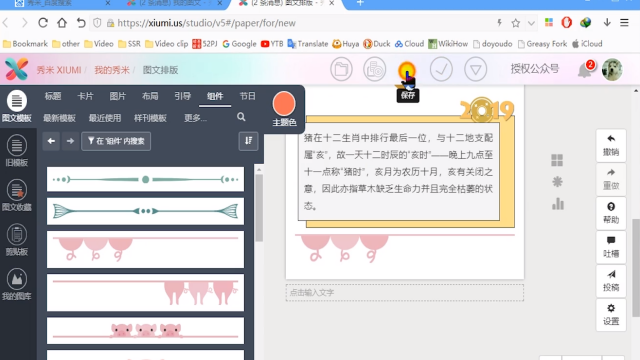The height and width of the screenshot is (360, 640).
Task: Bookmark page with star icon
Action: point(516,23)
